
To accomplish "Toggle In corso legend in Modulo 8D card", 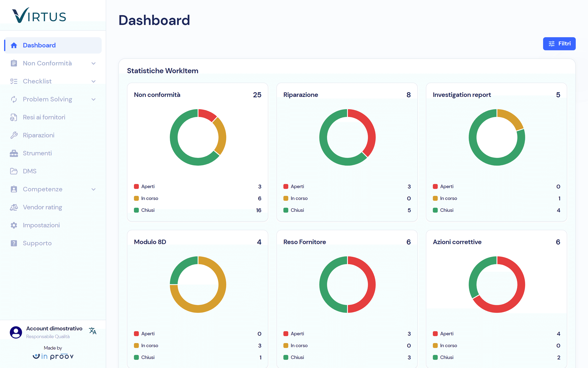I will 146,346.
